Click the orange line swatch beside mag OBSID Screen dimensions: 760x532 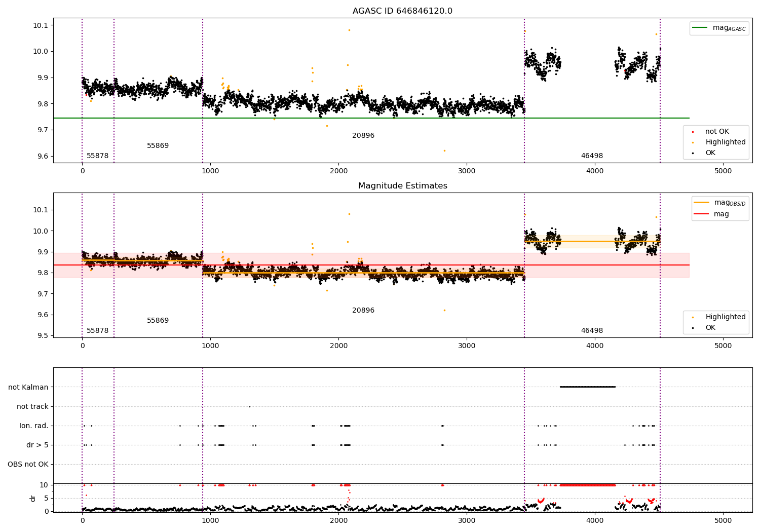702,203
